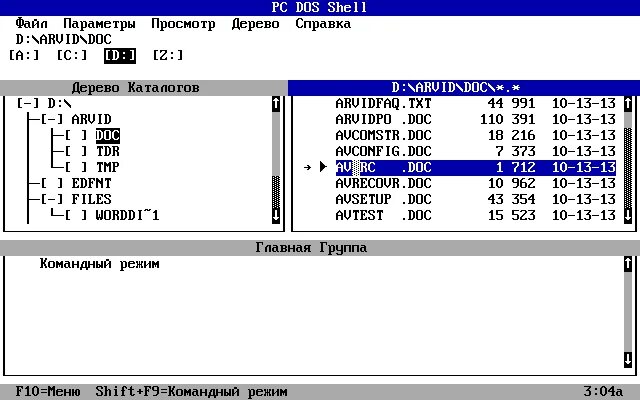Viewport: 640px width, 400px height.
Task: Open the Параметры menu
Action: click(99, 24)
